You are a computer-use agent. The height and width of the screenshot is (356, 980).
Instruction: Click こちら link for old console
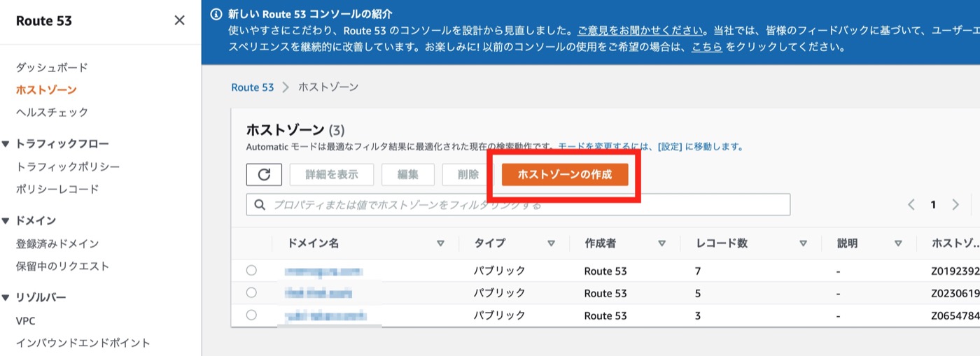pos(707,48)
